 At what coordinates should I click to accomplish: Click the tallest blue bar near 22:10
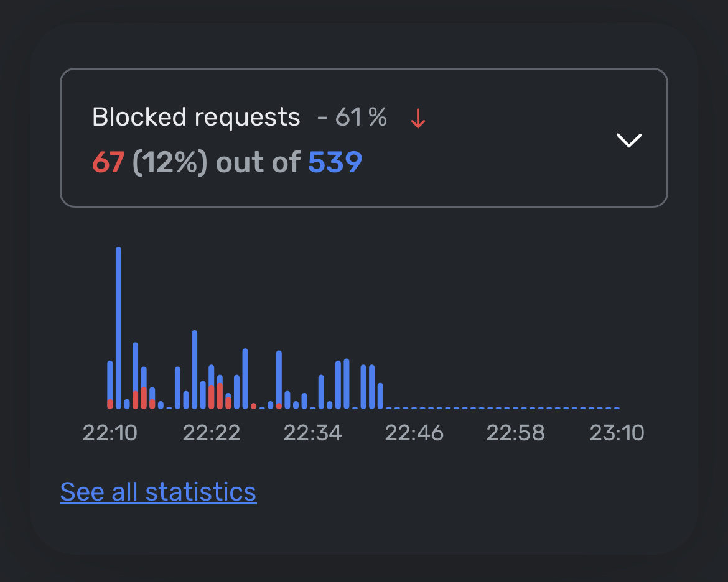pyautogui.click(x=118, y=311)
